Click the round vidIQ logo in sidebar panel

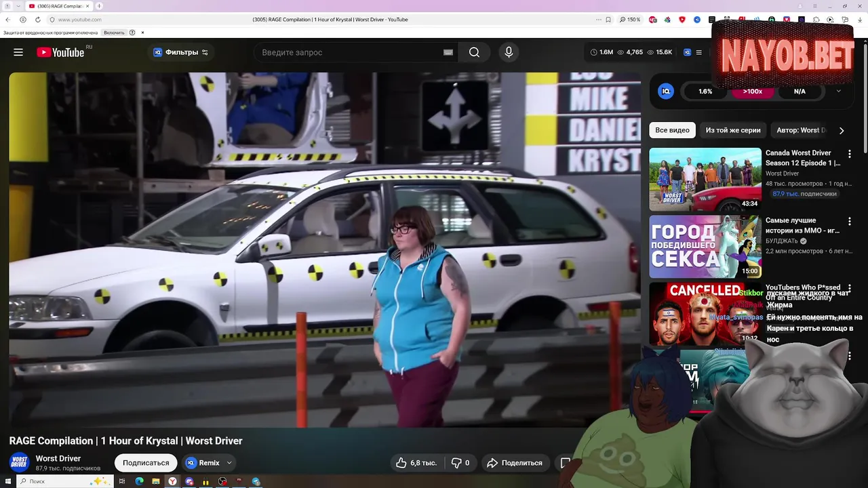pyautogui.click(x=666, y=91)
